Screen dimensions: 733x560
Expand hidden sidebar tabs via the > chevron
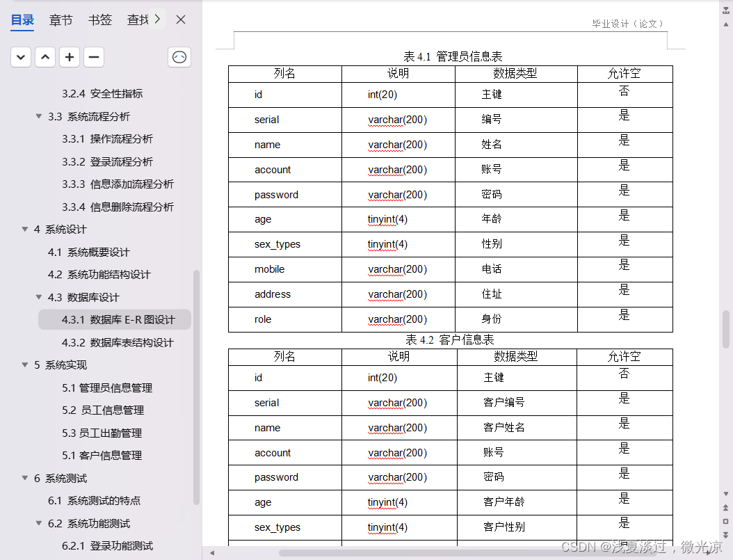click(156, 19)
